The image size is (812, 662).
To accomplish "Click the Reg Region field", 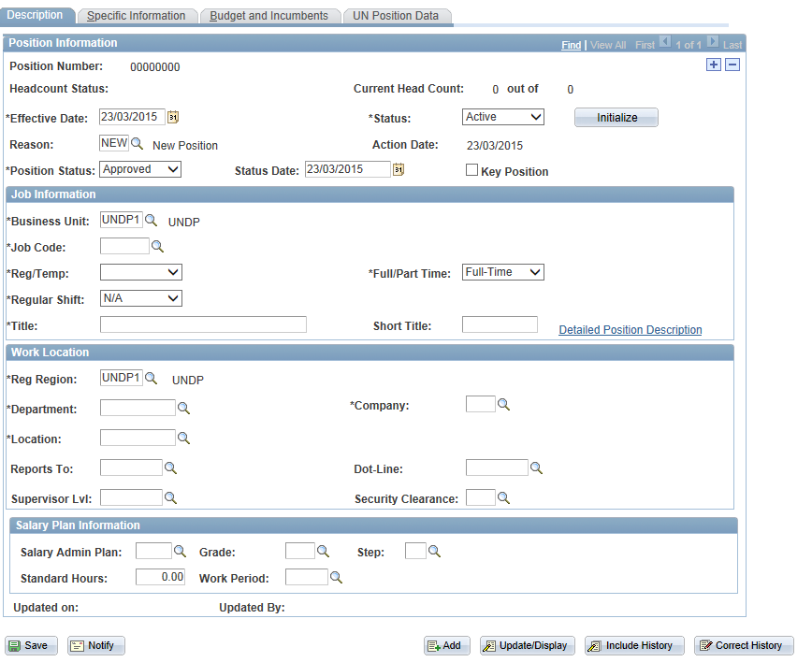I will pyautogui.click(x=122, y=378).
